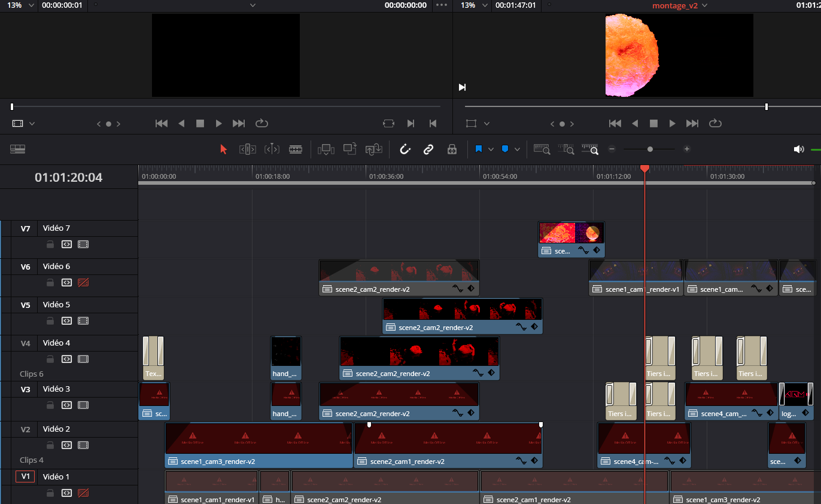Re-enable the disabled Vidéo 1 track

click(83, 493)
